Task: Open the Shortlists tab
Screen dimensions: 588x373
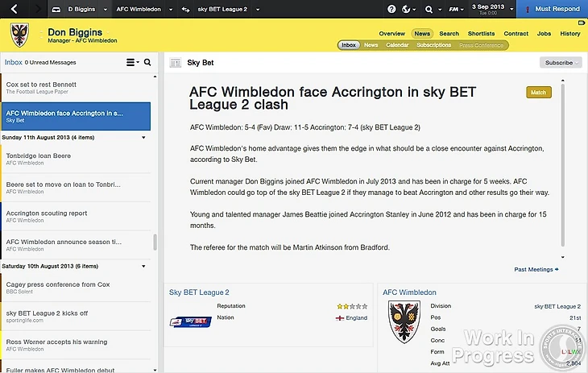Action: 481,34
